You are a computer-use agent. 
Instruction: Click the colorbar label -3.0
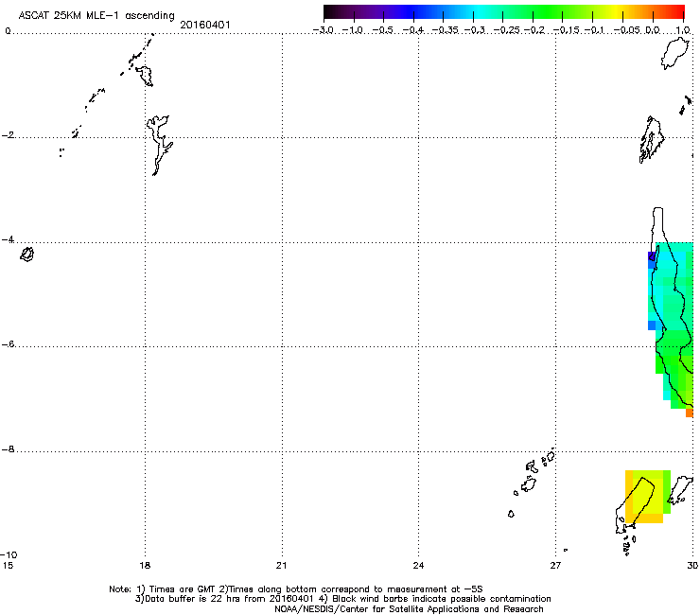(323, 30)
